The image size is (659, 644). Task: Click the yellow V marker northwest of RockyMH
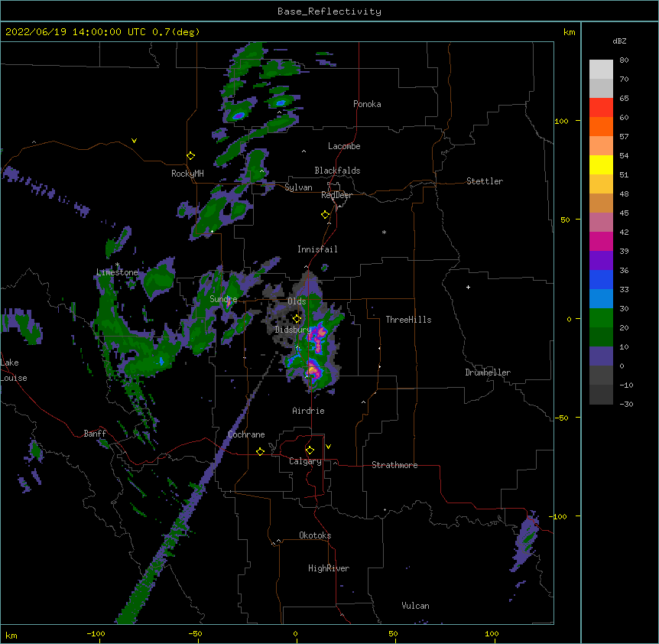[x=134, y=141]
